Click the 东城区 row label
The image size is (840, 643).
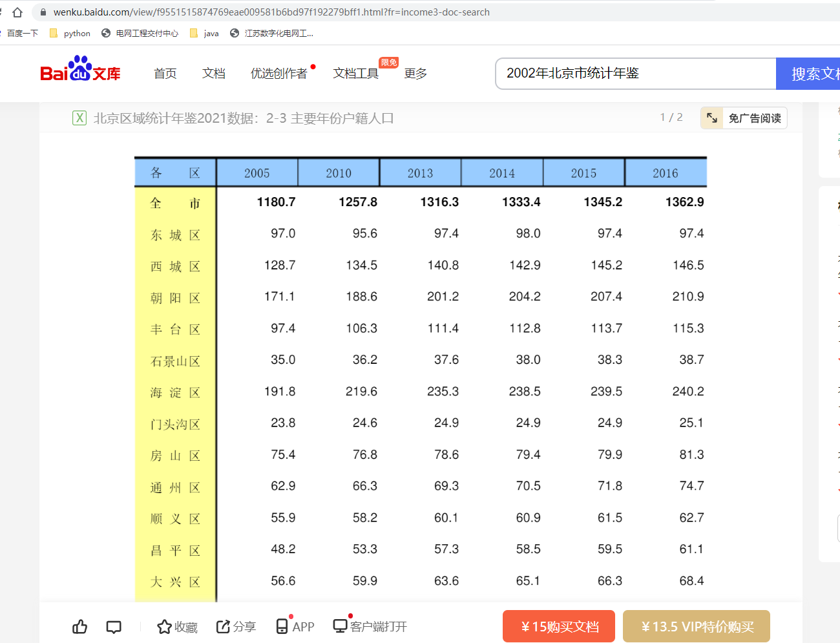(175, 235)
